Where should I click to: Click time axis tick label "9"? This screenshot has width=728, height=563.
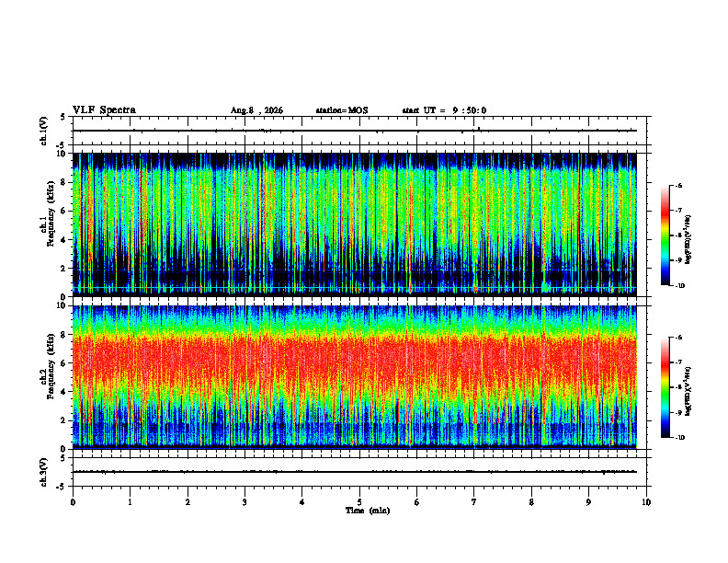tap(588, 502)
